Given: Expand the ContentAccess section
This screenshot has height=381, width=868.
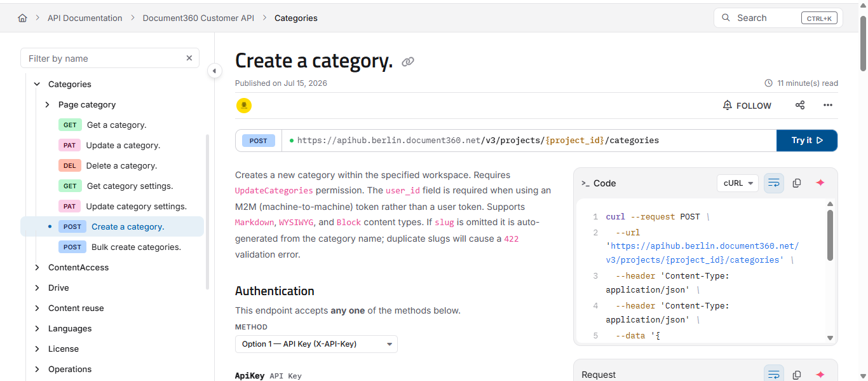Looking at the screenshot, I should [37, 267].
